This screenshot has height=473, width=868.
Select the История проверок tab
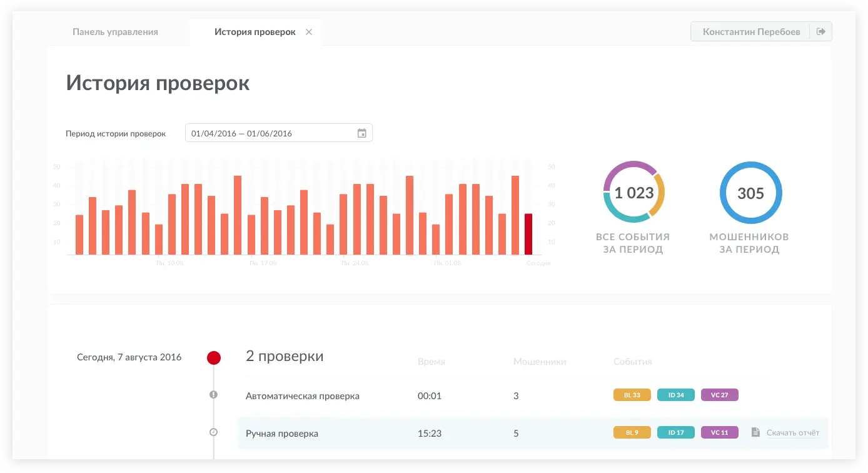coord(255,32)
